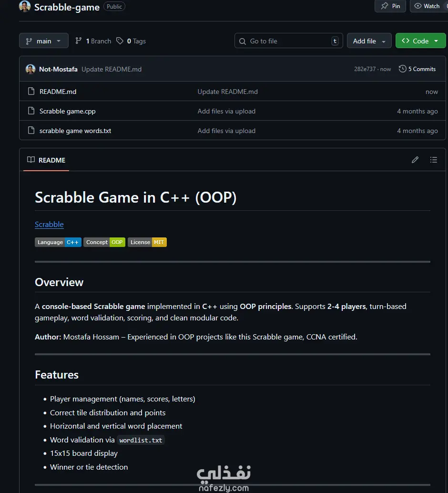Click the pencil edit README icon
The width and height of the screenshot is (448, 493).
point(415,160)
